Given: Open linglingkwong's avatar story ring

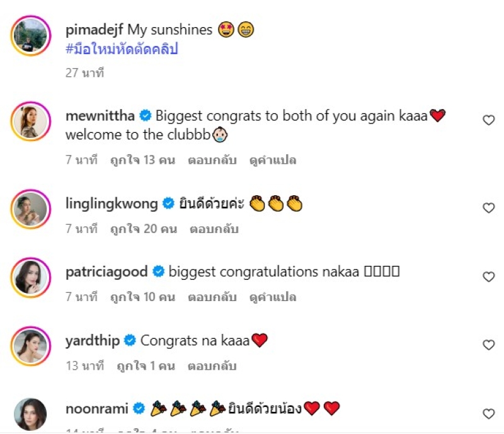Looking at the screenshot, I should [x=30, y=208].
